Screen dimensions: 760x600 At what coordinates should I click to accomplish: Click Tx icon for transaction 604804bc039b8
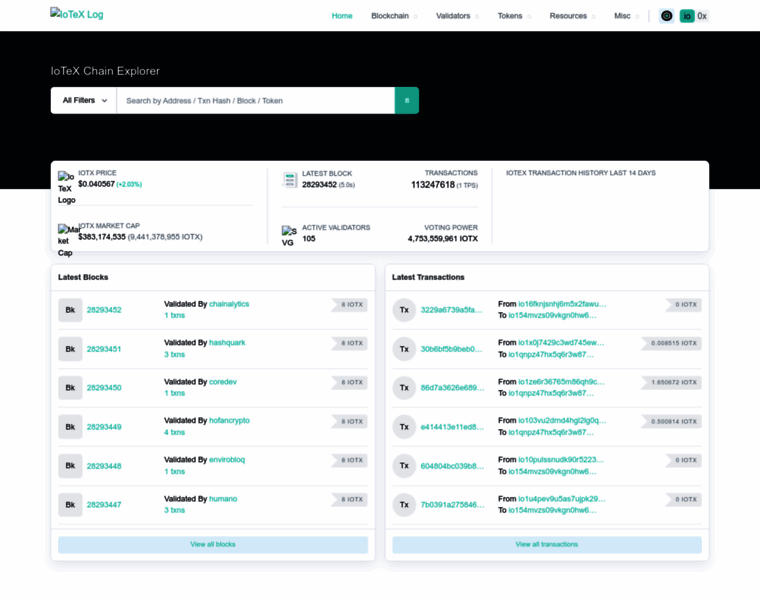click(x=404, y=466)
